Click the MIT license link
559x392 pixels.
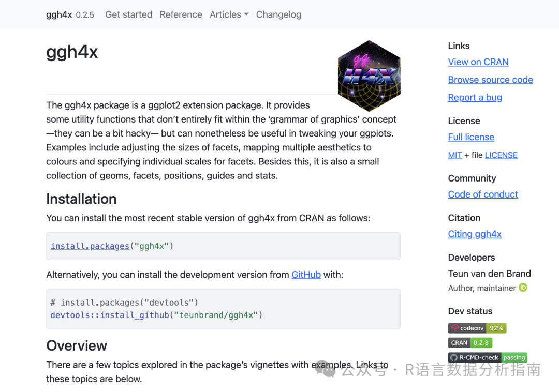pos(455,155)
